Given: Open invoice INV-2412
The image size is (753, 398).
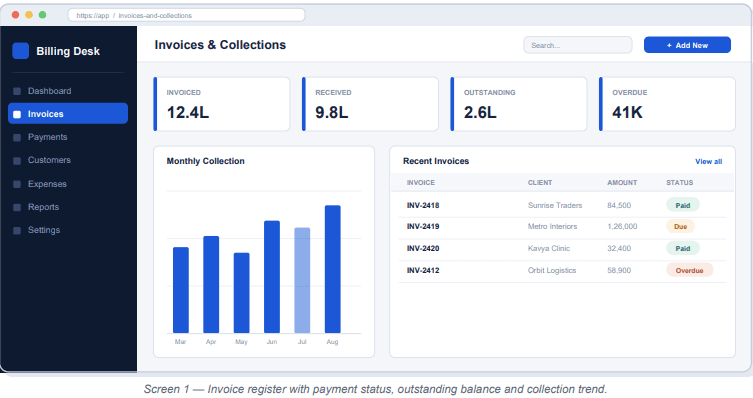Looking at the screenshot, I should [423, 271].
